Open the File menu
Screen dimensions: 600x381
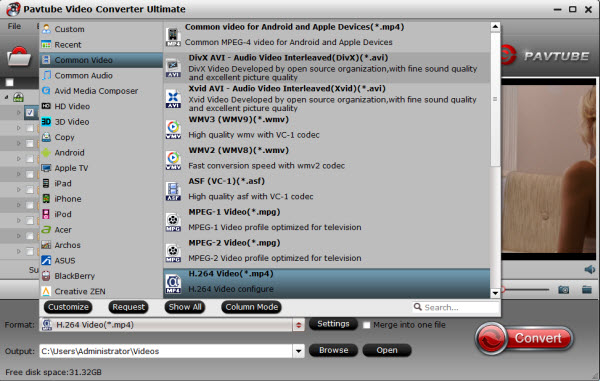click(x=15, y=26)
